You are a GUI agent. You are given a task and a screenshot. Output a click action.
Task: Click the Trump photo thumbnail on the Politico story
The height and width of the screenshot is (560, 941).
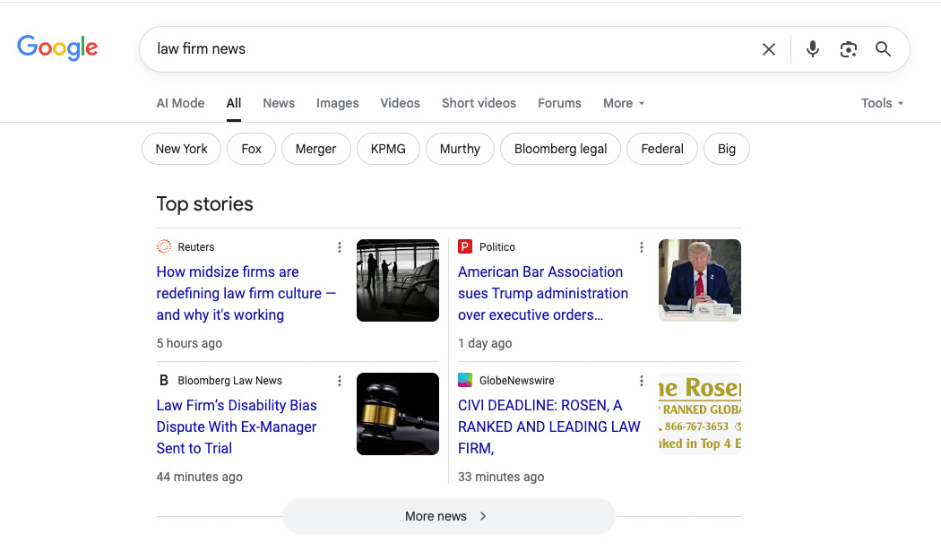699,280
